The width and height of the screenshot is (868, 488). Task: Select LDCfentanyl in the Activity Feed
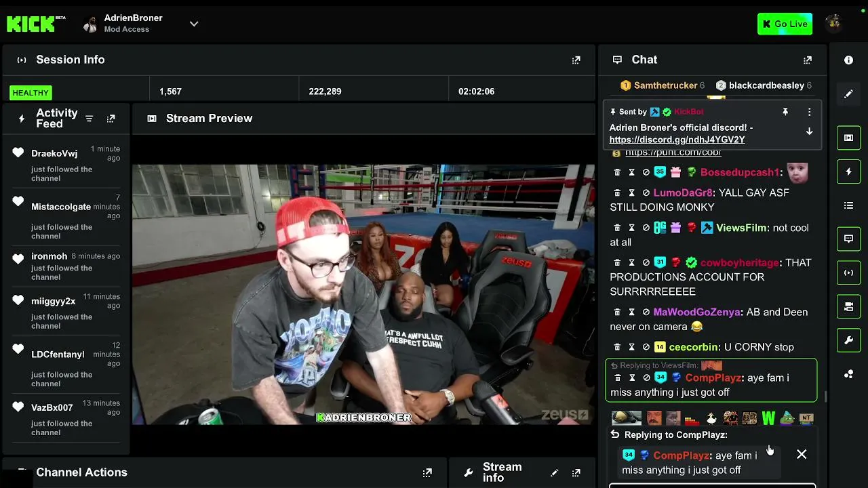[58, 354]
